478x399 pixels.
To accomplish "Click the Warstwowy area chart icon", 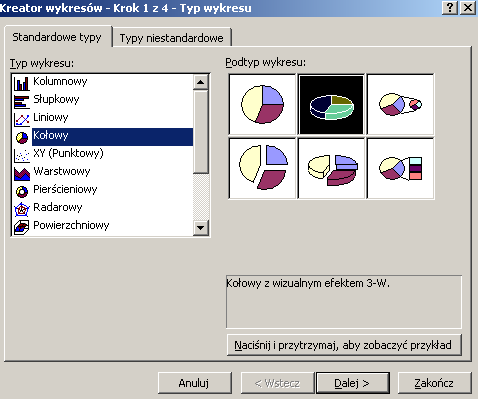I will point(22,173).
